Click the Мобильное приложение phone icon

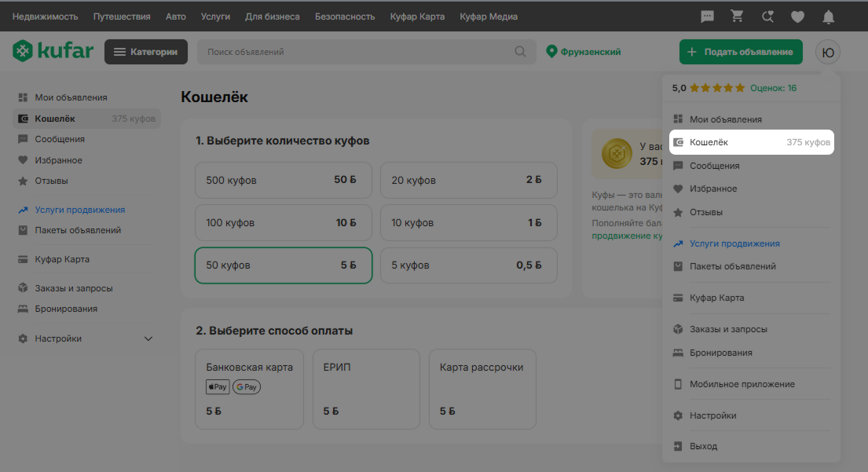coord(678,384)
